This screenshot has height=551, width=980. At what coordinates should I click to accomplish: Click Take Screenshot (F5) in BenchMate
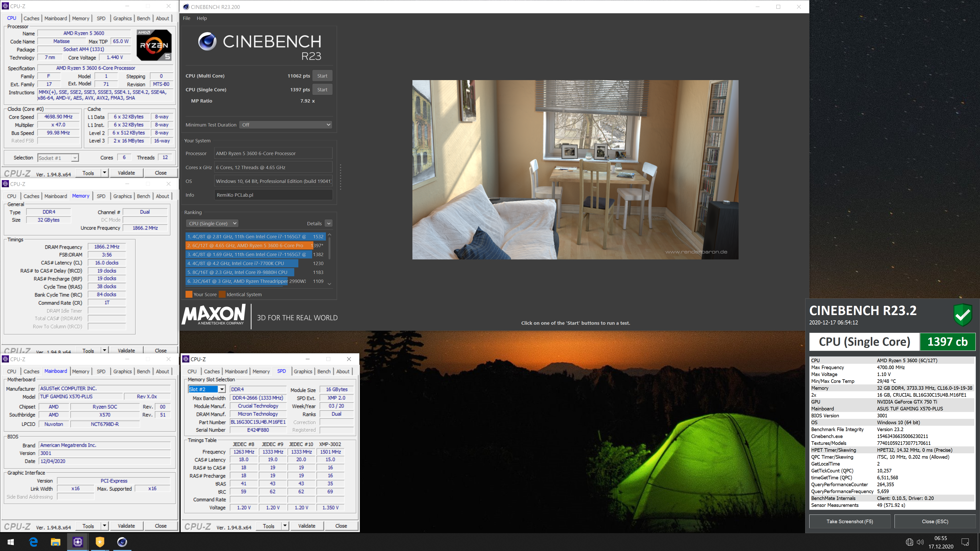pos(850,521)
